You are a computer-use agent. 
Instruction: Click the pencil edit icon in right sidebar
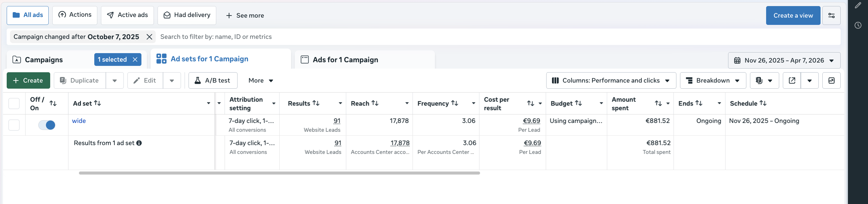[x=858, y=5]
